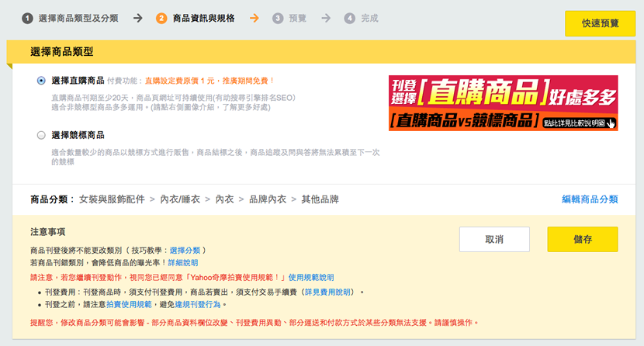Click the step 4 完成 circle icon
Viewport: 644px width, 346px height.
pyautogui.click(x=350, y=18)
